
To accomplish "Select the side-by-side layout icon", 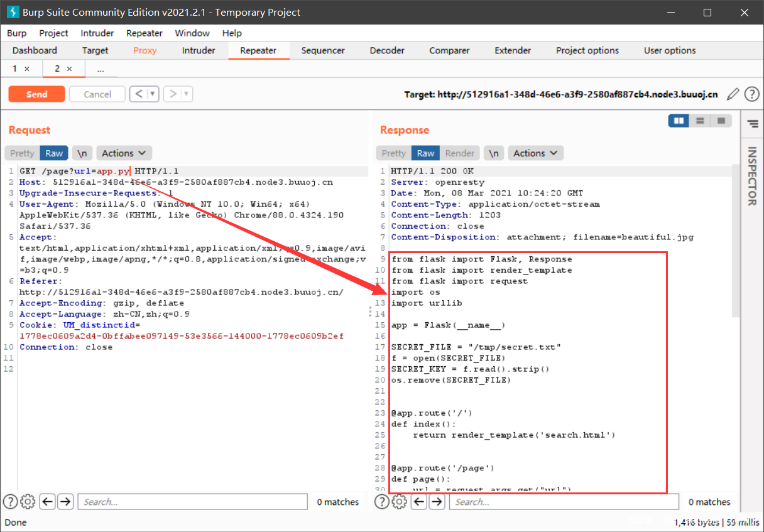I will tap(679, 121).
